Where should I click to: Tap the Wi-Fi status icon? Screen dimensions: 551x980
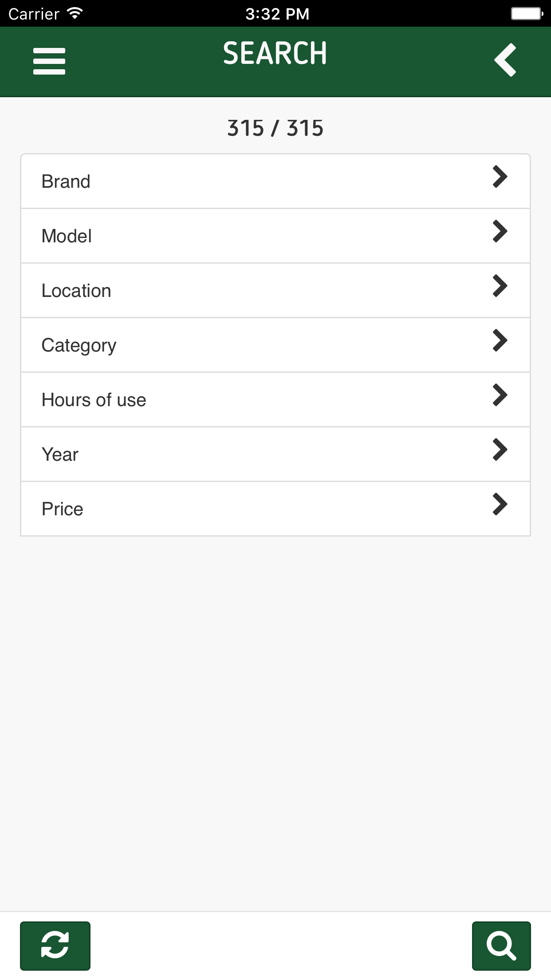click(x=75, y=13)
